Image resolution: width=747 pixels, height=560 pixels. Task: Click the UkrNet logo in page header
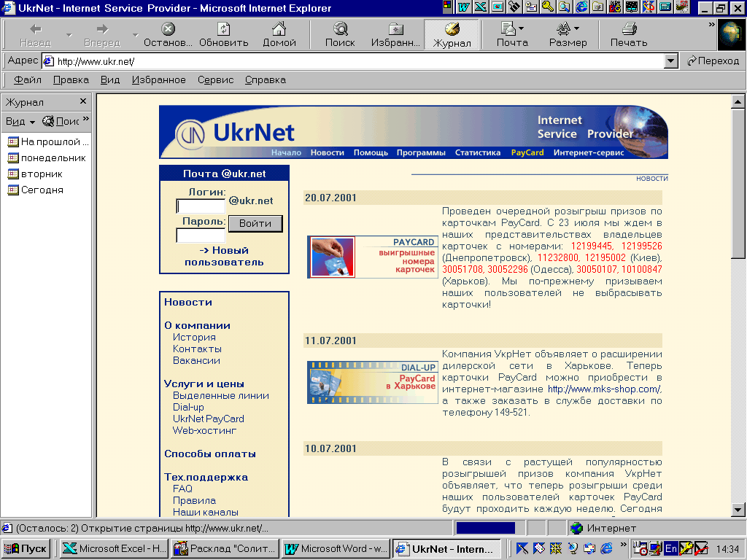click(234, 133)
